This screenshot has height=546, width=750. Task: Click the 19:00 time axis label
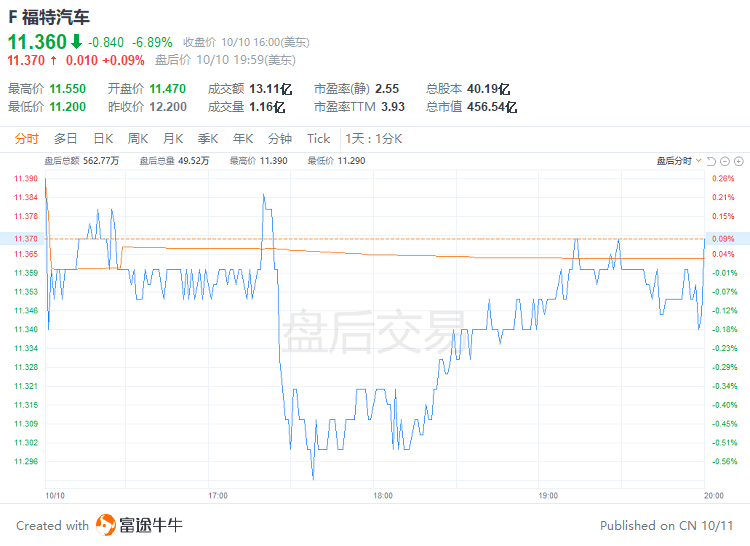point(548,496)
